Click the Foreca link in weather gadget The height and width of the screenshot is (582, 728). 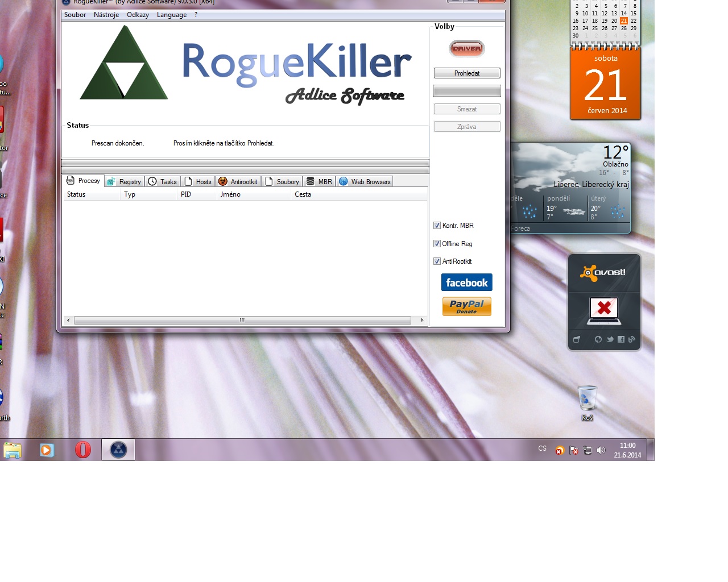click(x=520, y=228)
